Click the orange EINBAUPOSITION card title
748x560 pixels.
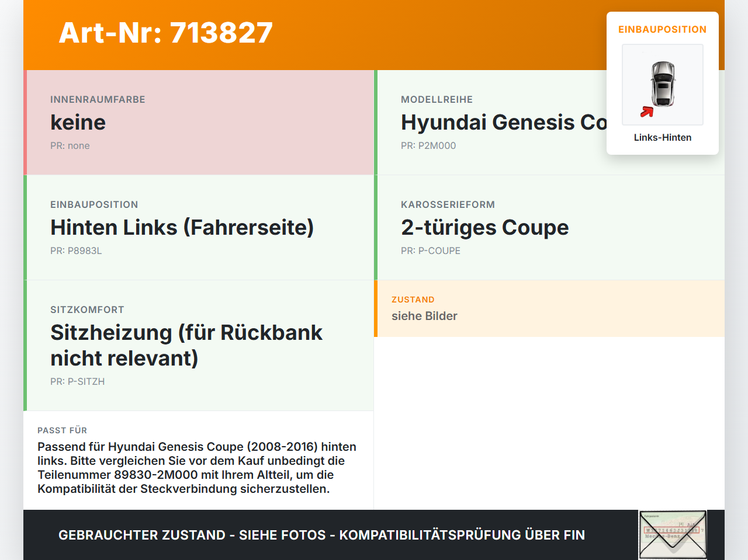pos(663,29)
